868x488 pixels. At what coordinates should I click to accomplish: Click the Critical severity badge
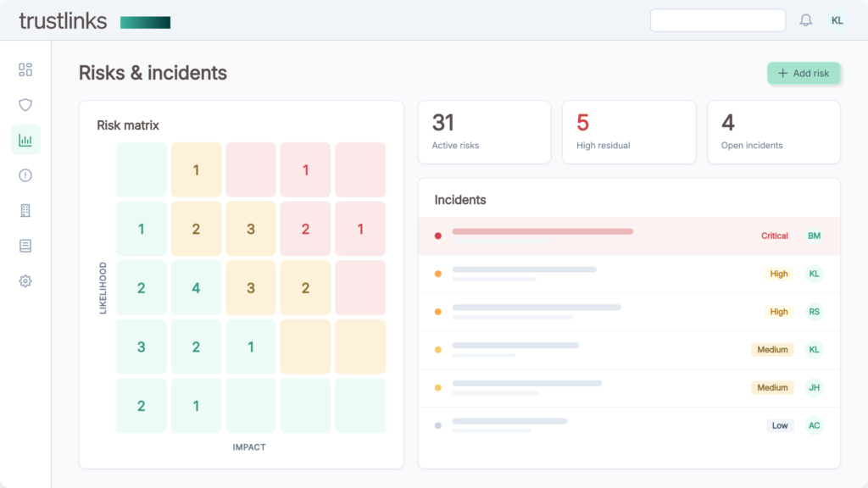coord(775,236)
